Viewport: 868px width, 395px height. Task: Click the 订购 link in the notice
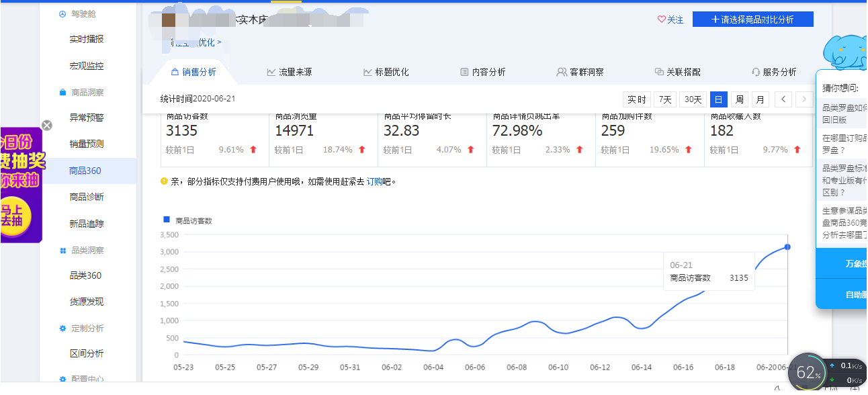374,181
